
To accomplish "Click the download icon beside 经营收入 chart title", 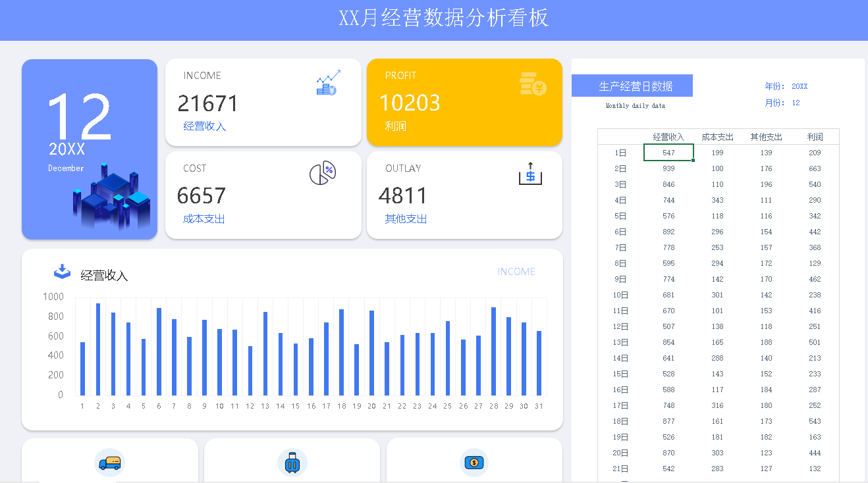I will (x=62, y=272).
